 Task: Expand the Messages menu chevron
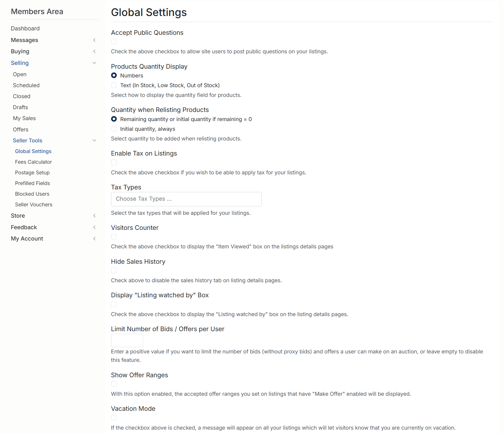click(x=94, y=40)
